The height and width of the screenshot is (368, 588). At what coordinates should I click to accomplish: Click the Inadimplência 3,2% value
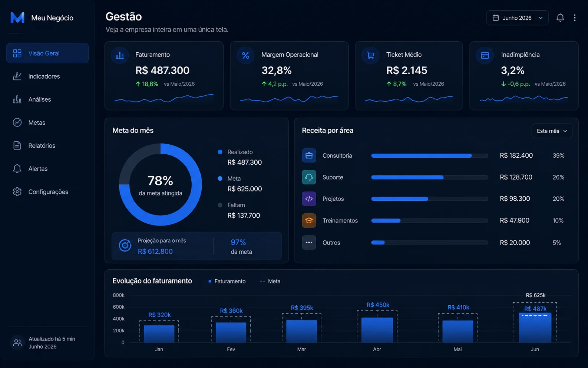(x=513, y=70)
